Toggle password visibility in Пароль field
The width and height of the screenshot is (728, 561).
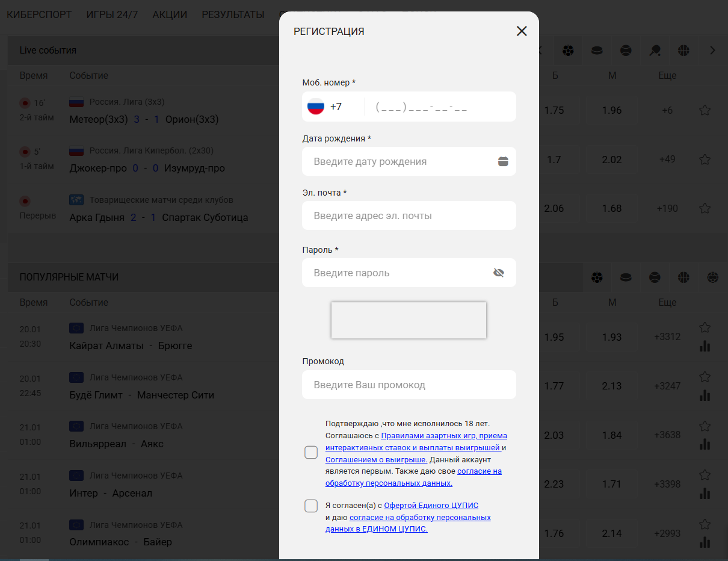499,273
